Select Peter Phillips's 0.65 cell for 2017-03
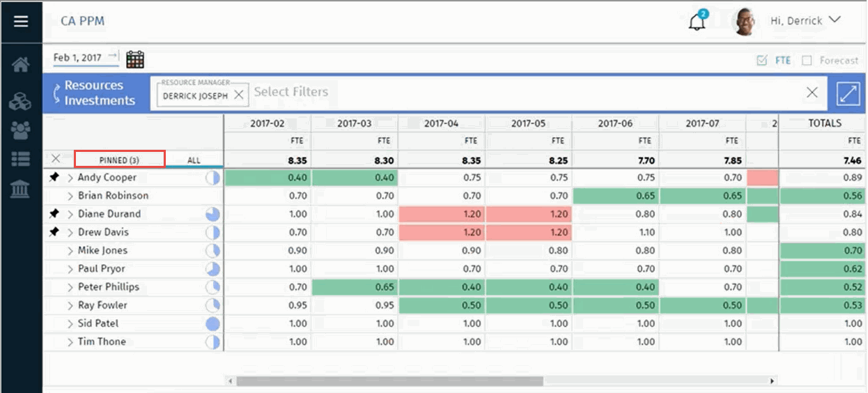 [x=355, y=287]
